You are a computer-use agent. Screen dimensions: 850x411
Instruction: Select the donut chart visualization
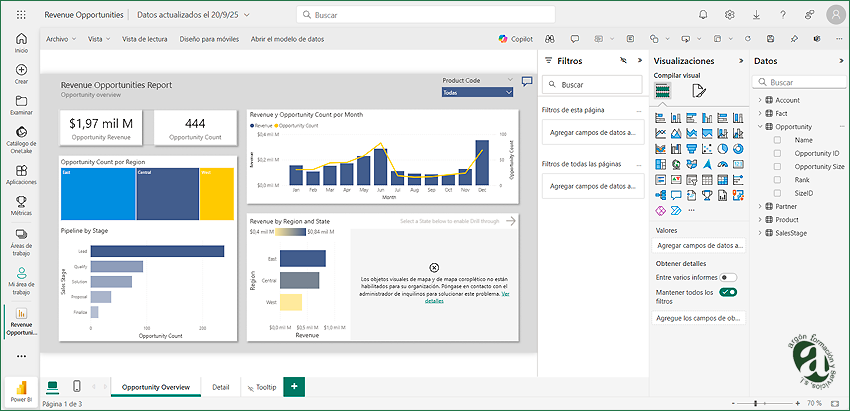[738, 149]
